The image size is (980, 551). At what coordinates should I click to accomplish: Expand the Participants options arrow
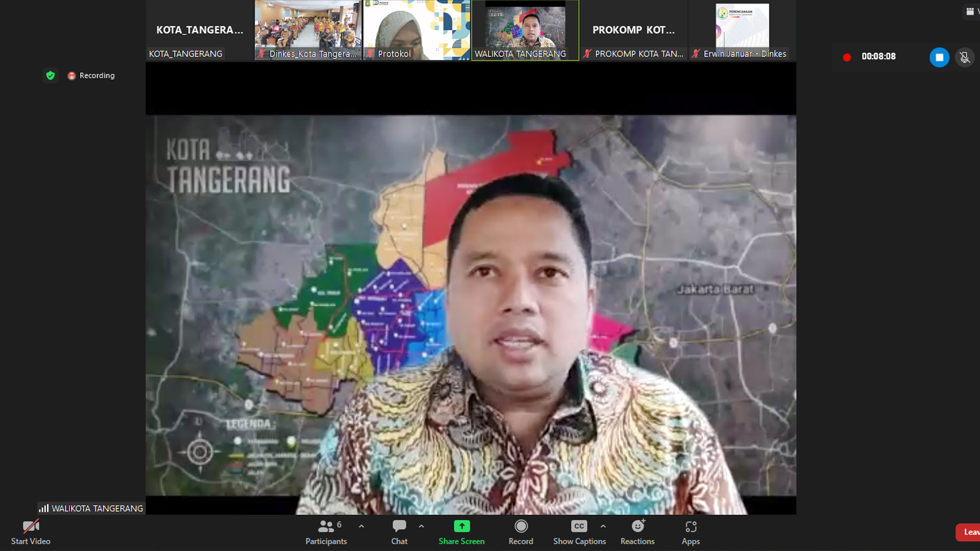pyautogui.click(x=361, y=527)
